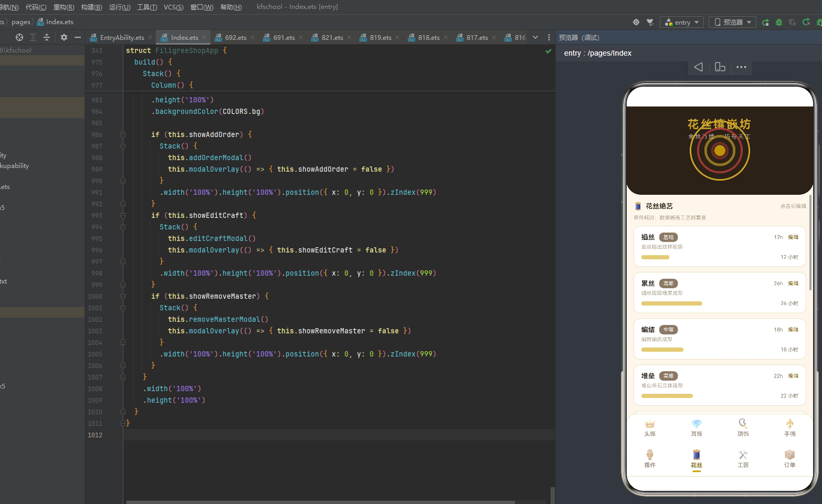The width and height of the screenshot is (822, 504).
Task: Click the 堆垒 progress bar
Action: (667, 396)
